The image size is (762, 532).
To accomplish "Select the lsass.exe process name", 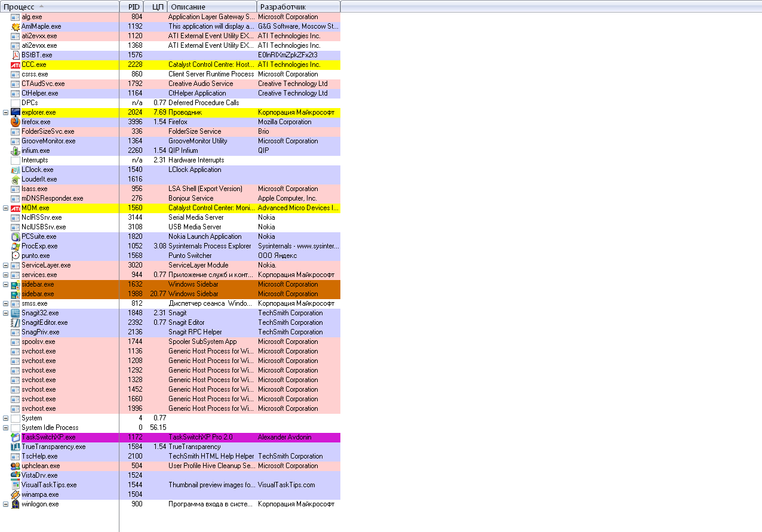I will (x=35, y=189).
